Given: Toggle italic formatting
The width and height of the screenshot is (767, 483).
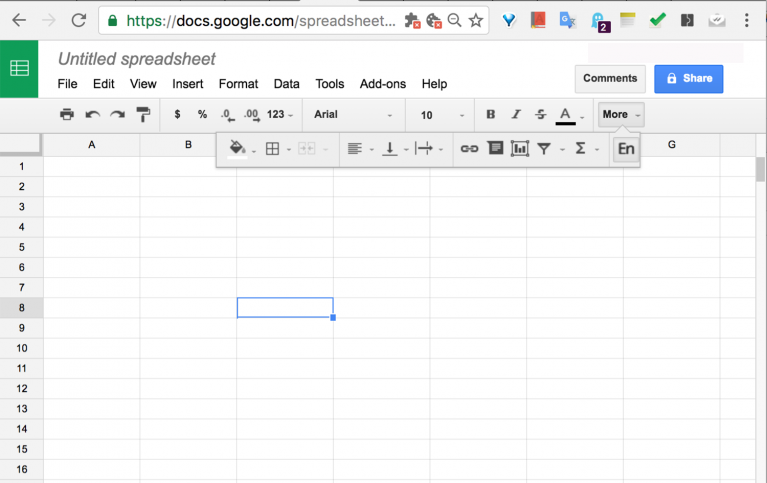Looking at the screenshot, I should (516, 115).
